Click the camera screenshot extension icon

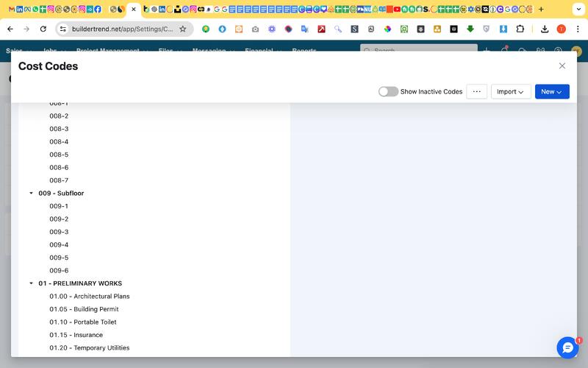tap(255, 29)
